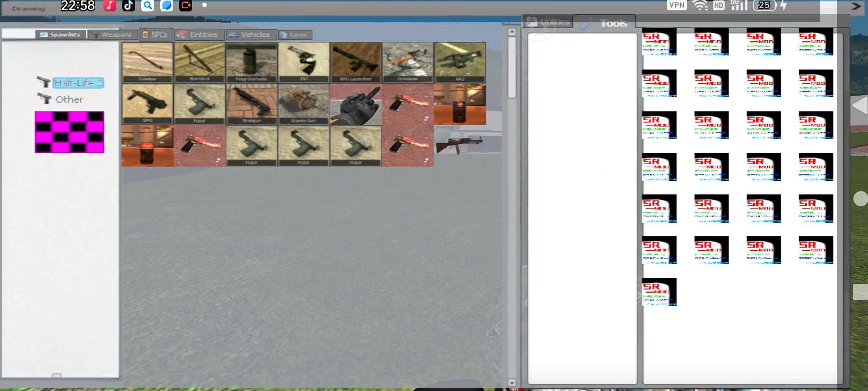Select the Half-Life 2 category
The height and width of the screenshot is (391, 868).
(x=78, y=83)
